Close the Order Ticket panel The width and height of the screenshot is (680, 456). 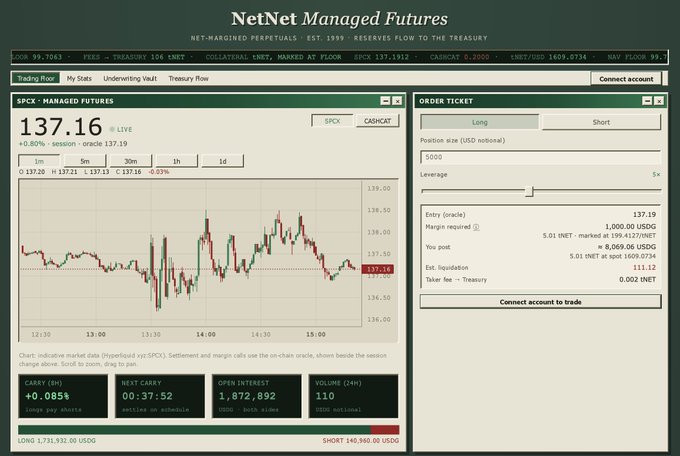pos(659,101)
